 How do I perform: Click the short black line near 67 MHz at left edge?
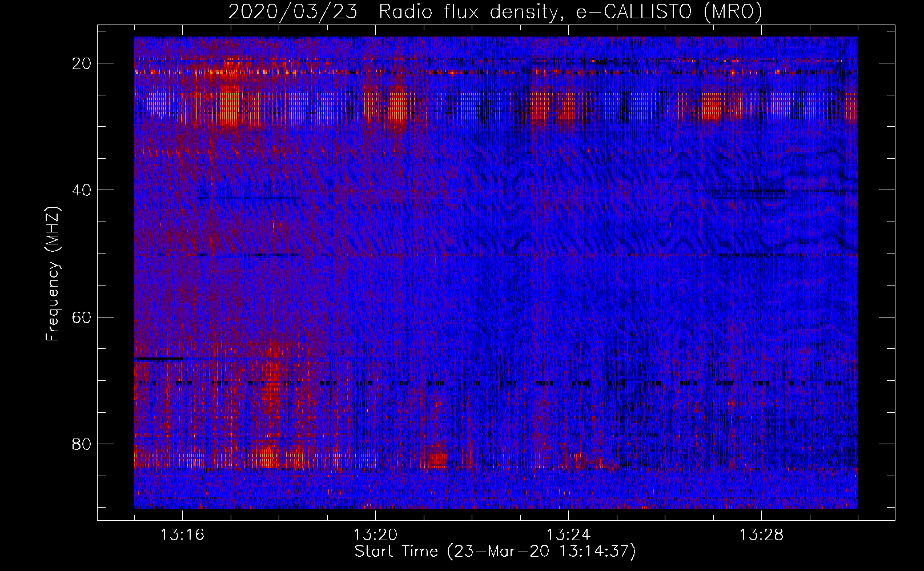click(x=158, y=359)
